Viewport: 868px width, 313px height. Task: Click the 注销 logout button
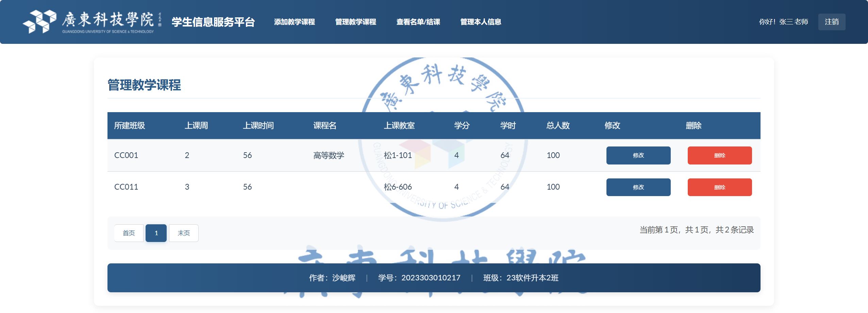click(831, 22)
